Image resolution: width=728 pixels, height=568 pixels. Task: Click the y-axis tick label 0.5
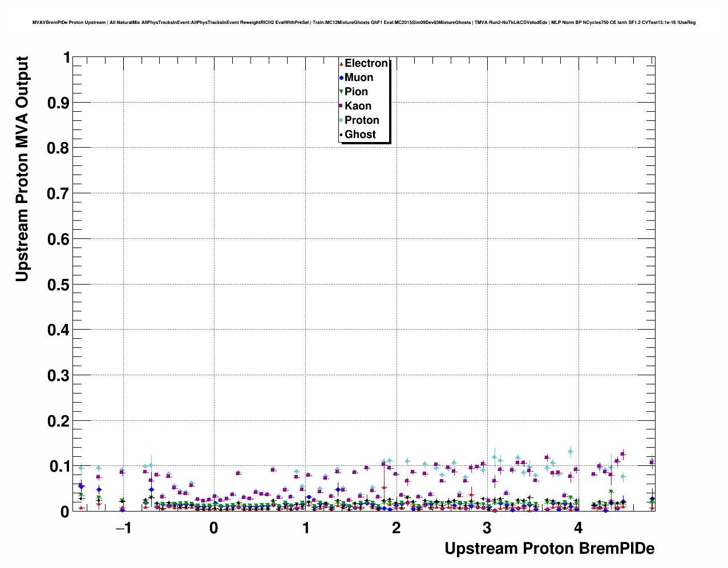coord(58,285)
